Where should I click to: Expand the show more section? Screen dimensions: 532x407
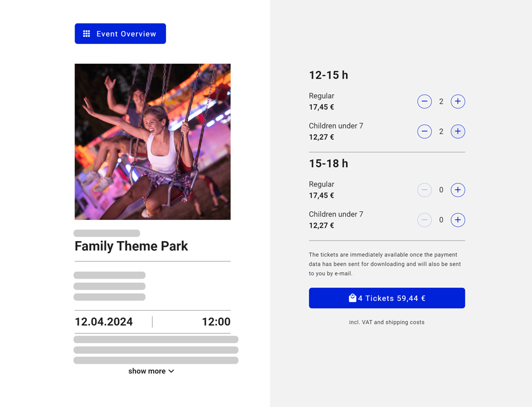[147, 371]
